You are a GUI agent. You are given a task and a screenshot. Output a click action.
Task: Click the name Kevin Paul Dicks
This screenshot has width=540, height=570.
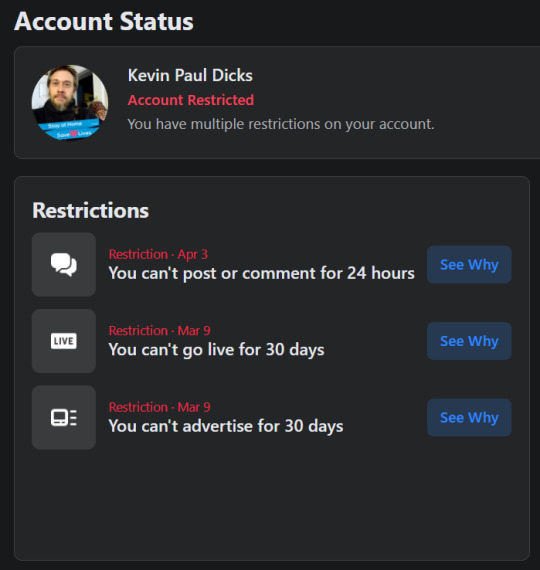190,75
